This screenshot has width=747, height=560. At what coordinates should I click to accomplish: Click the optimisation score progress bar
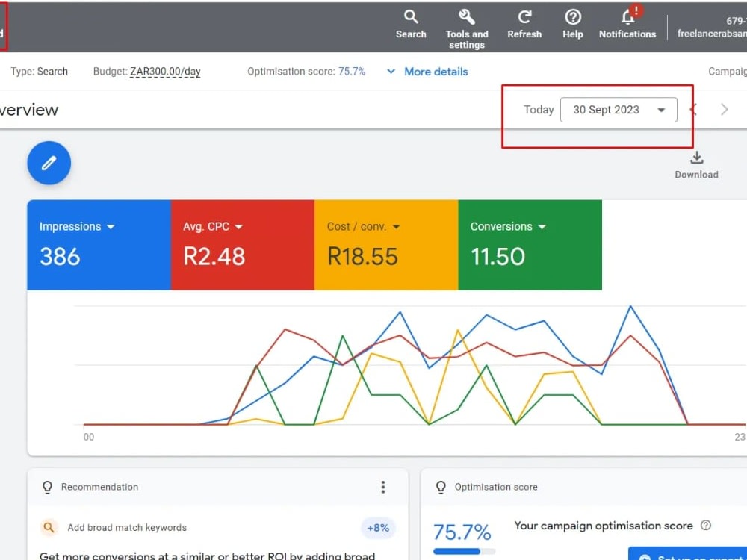click(465, 551)
